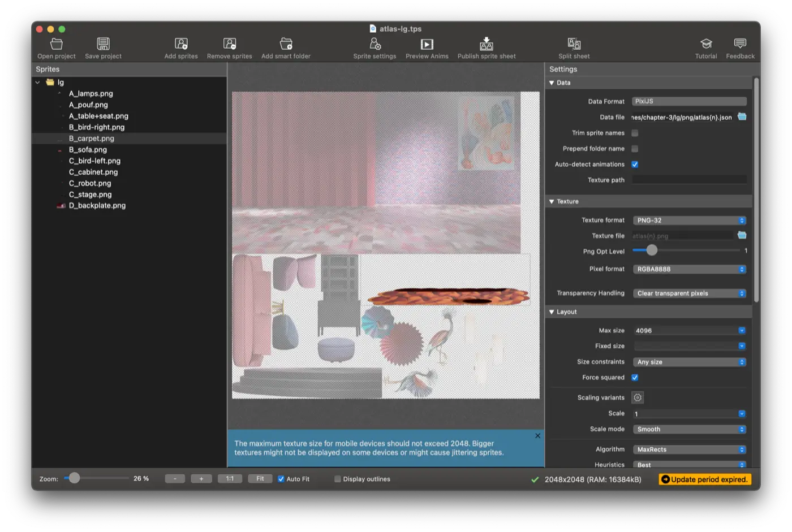Click the Add sprites icon

click(181, 44)
